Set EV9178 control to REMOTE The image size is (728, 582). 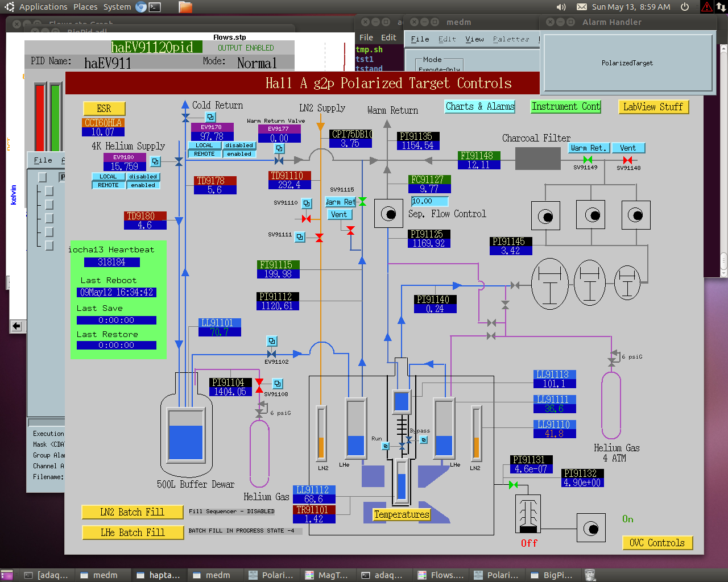tap(204, 154)
